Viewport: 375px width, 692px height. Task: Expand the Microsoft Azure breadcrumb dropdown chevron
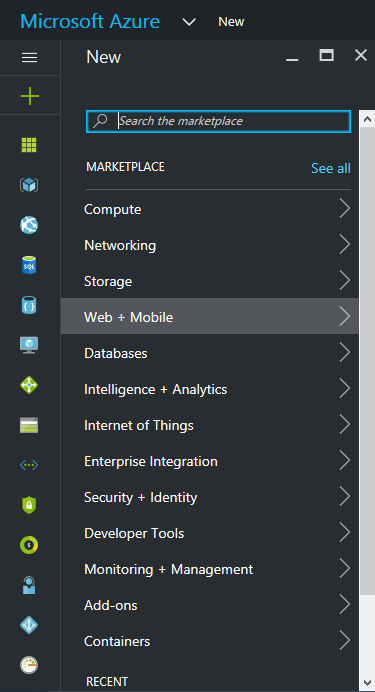189,22
